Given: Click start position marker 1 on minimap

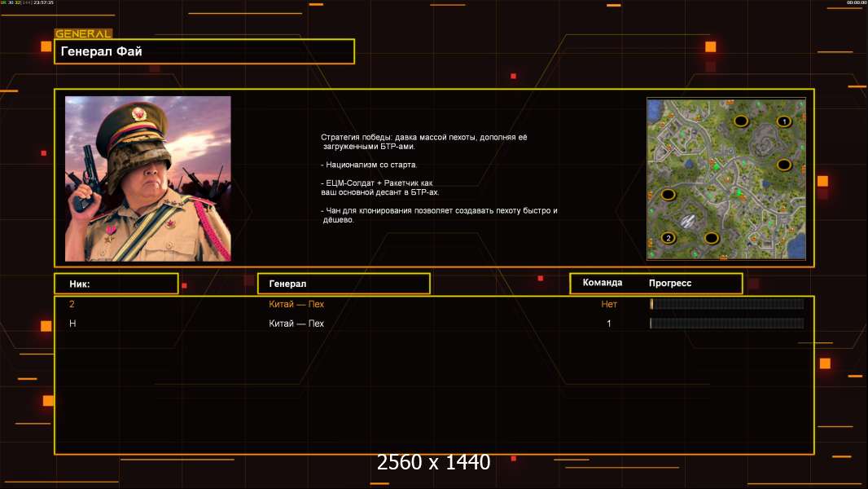Looking at the screenshot, I should tap(783, 121).
